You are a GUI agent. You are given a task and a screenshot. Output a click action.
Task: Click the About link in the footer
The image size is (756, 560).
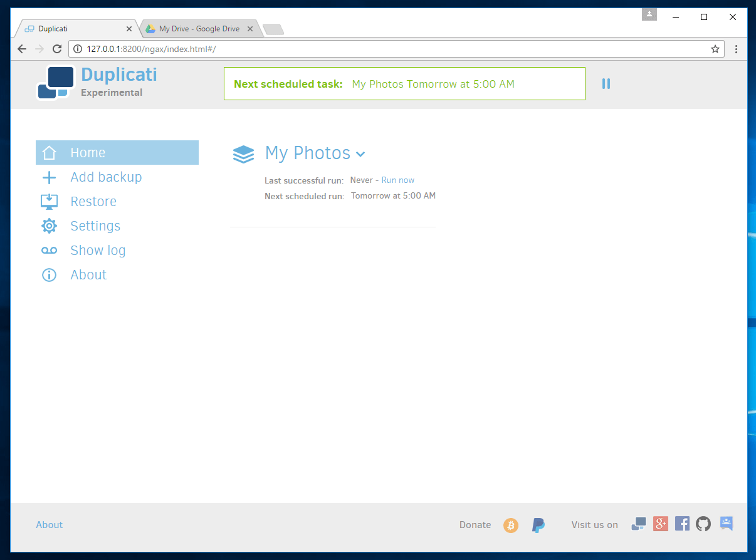pos(50,525)
